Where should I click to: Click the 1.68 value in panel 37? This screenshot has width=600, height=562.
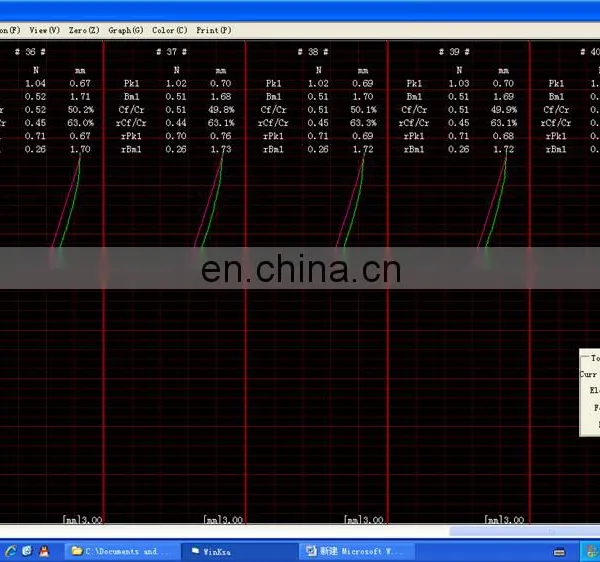point(221,96)
